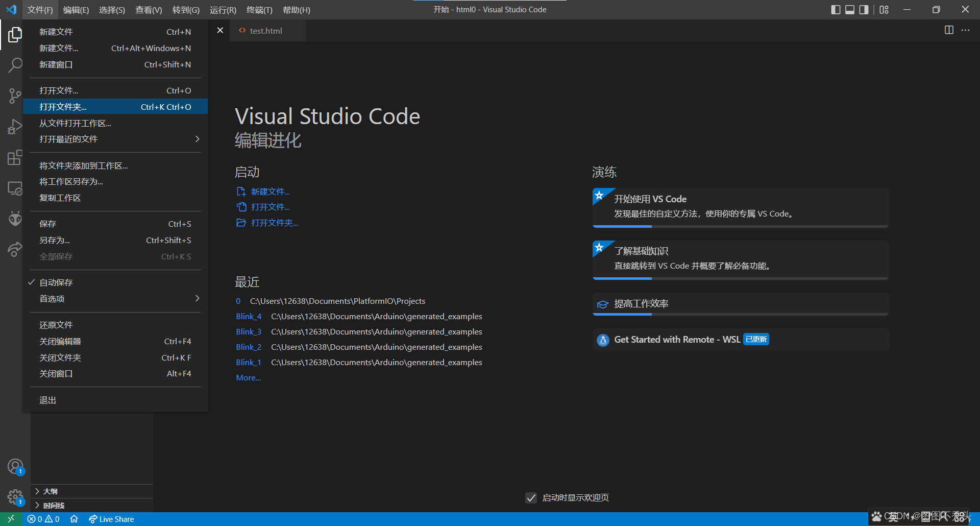This screenshot has height=526, width=980.
Task: Open the Source Control view icon
Action: pyautogui.click(x=15, y=95)
